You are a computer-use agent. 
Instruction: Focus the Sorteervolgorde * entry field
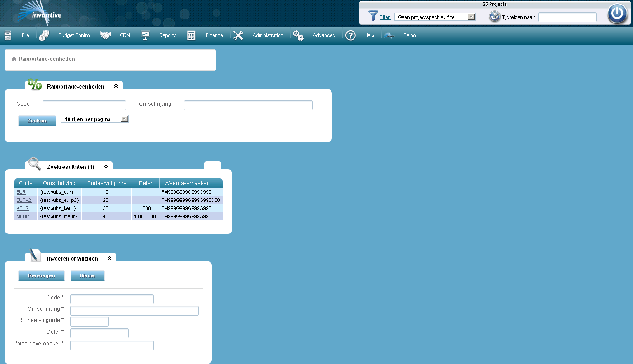pos(89,322)
